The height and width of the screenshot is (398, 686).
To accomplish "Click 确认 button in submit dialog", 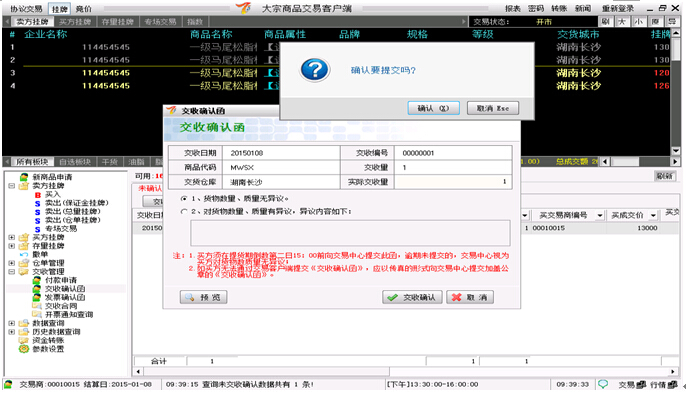I will (434, 108).
